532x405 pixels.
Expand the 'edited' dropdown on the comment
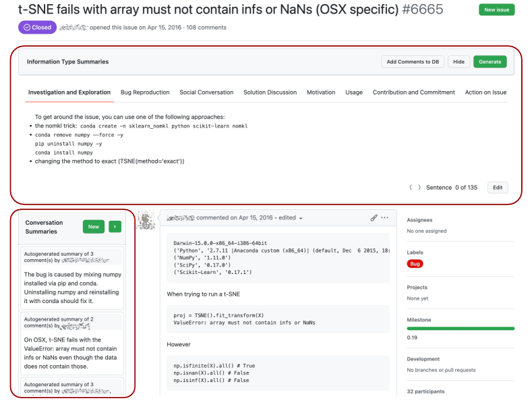point(301,218)
